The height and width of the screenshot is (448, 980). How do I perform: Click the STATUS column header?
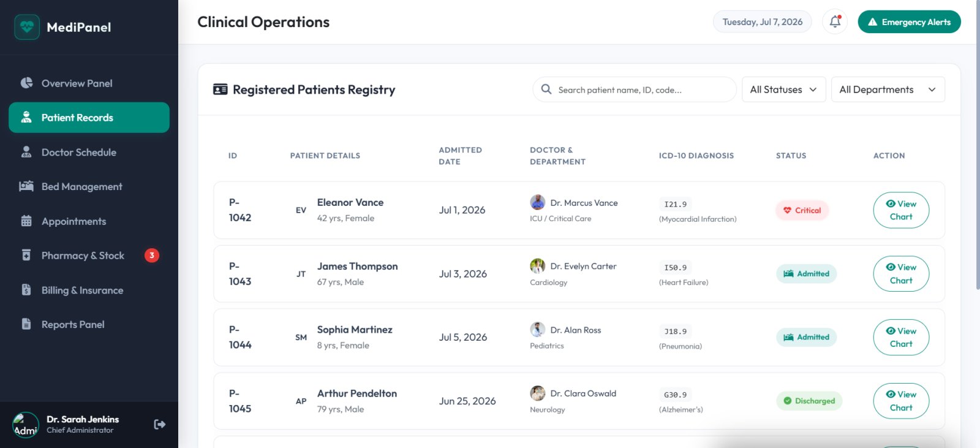pyautogui.click(x=791, y=156)
